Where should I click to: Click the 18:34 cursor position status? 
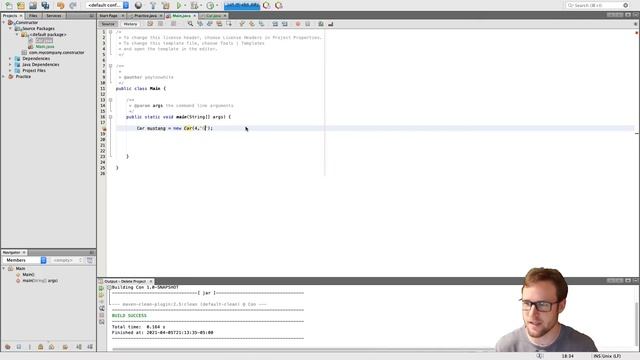coord(567,356)
